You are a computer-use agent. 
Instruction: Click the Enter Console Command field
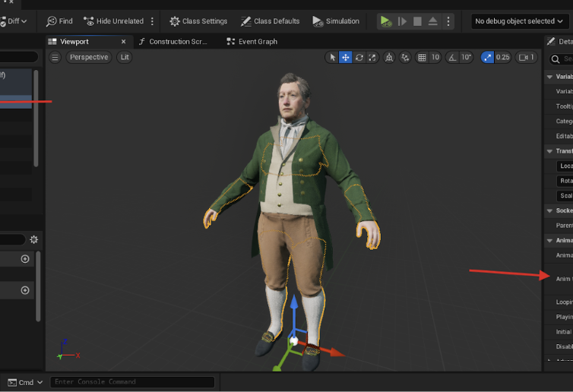132,382
